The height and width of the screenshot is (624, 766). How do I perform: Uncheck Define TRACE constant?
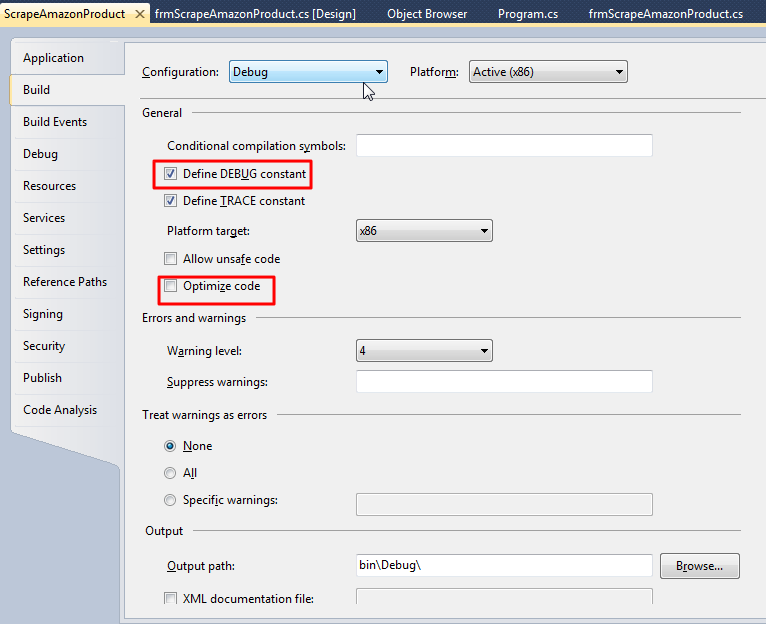tap(170, 201)
